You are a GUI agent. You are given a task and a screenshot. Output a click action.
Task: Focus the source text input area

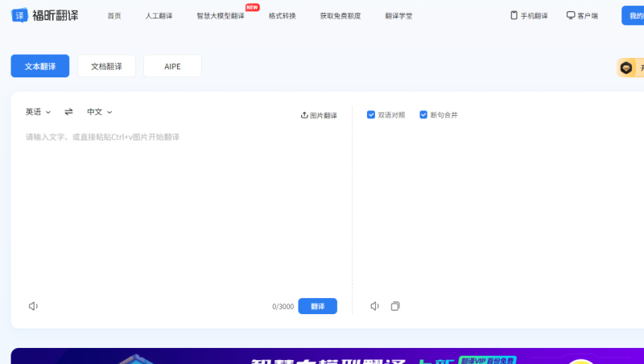click(182, 209)
